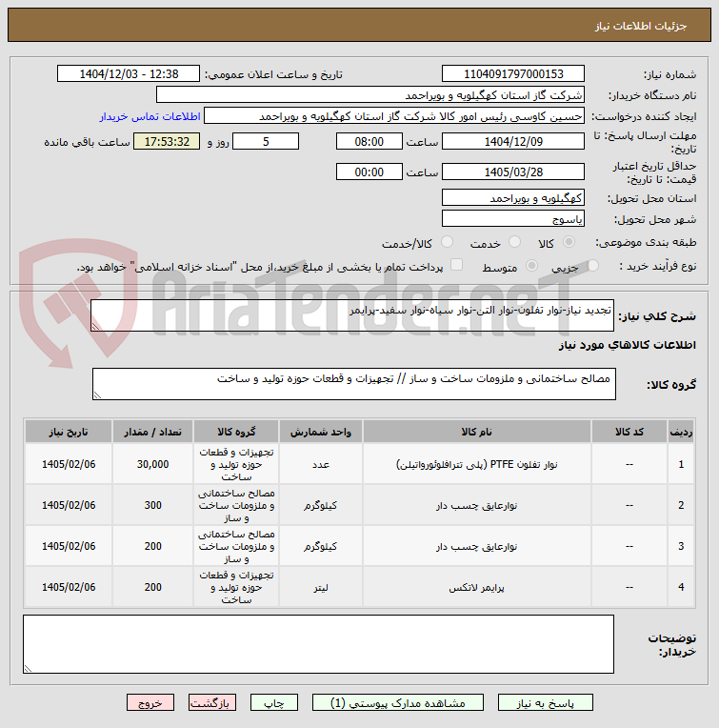The image size is (719, 728).
Task: Click the general description text area
Action: point(352,315)
